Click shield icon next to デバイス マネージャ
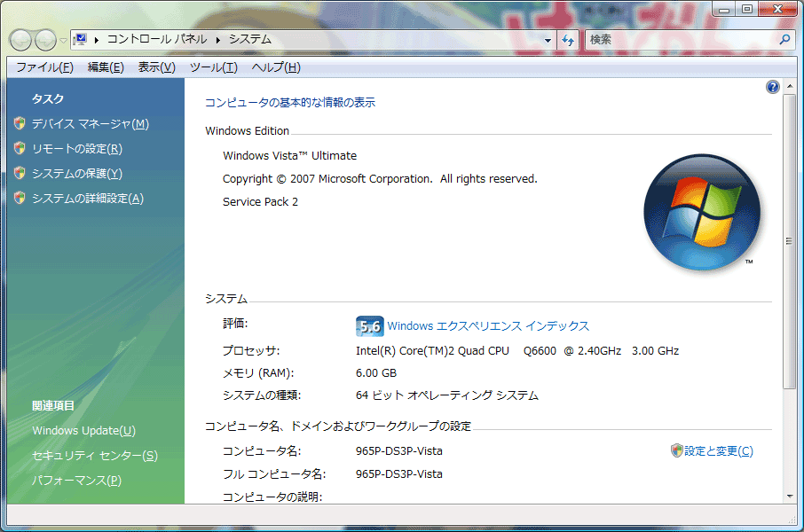Viewport: 804px width, 532px height. click(20, 123)
